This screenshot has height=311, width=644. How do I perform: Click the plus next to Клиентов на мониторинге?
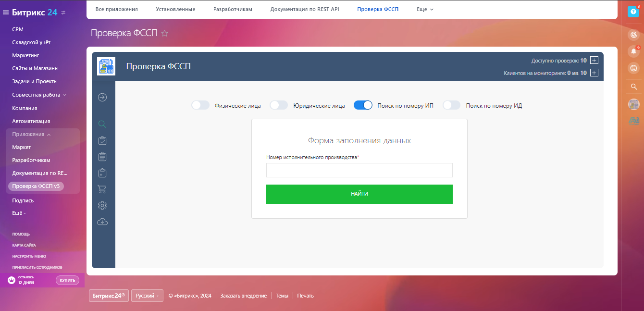coord(594,73)
